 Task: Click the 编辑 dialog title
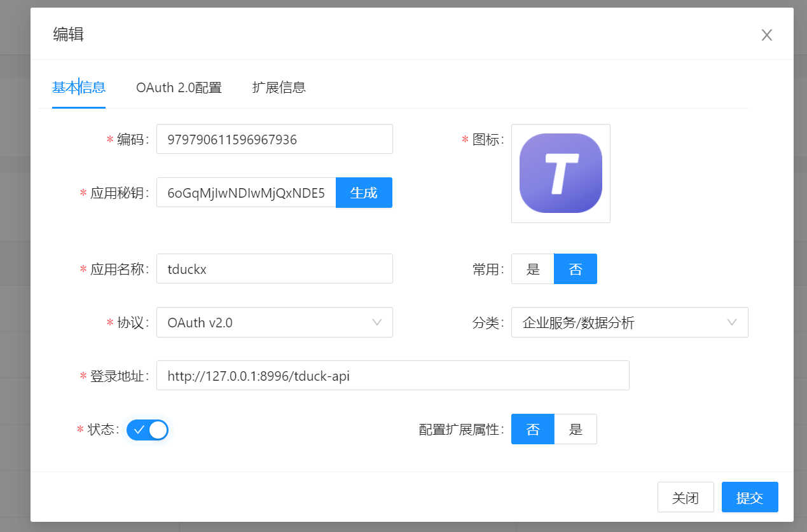tap(68, 34)
